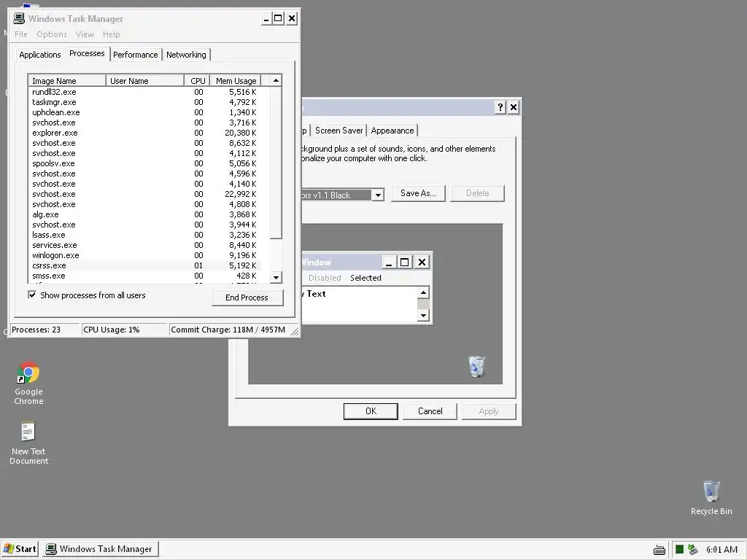Click scroll down arrow in preview window
The image size is (747, 560).
point(423,315)
